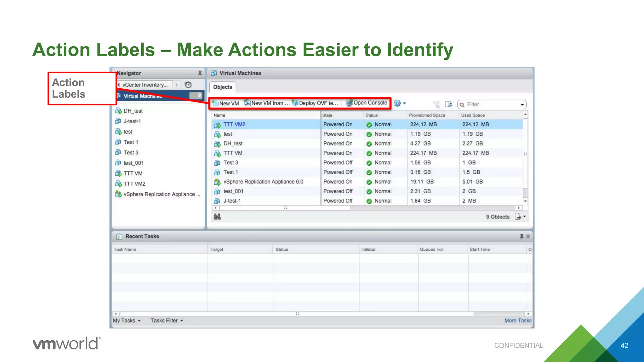The image size is (644, 362).
Task: Select Test 1 in Navigator list
Action: (131, 142)
